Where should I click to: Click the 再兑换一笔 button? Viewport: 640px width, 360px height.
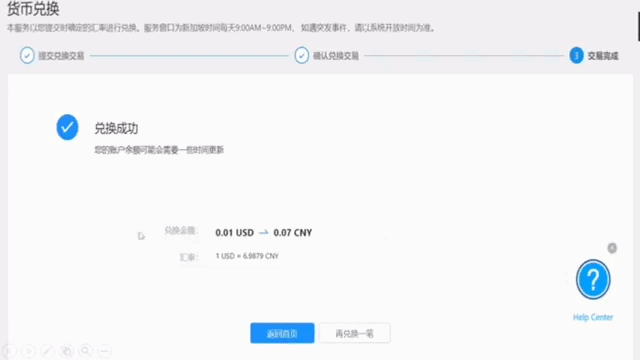354,333
